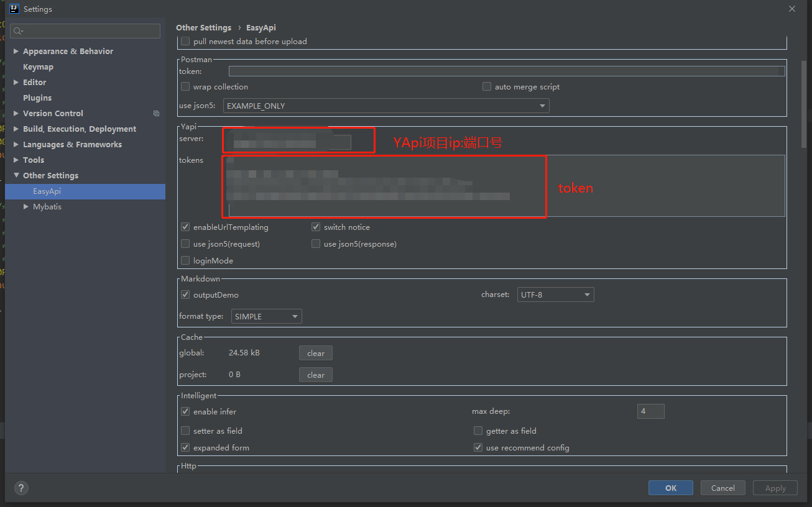This screenshot has height=507, width=812.
Task: Enable setter as field checkbox
Action: click(x=185, y=431)
